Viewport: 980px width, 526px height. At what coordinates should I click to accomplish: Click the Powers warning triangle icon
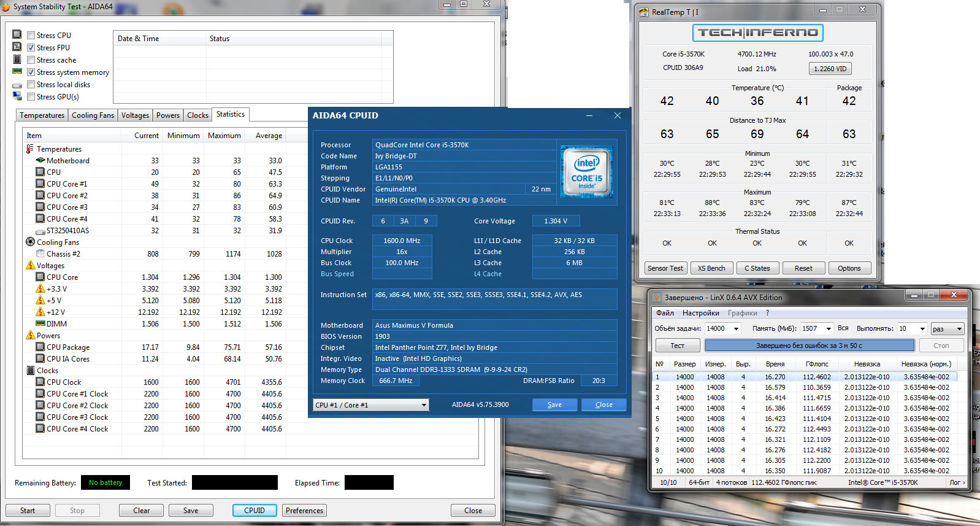[30, 335]
